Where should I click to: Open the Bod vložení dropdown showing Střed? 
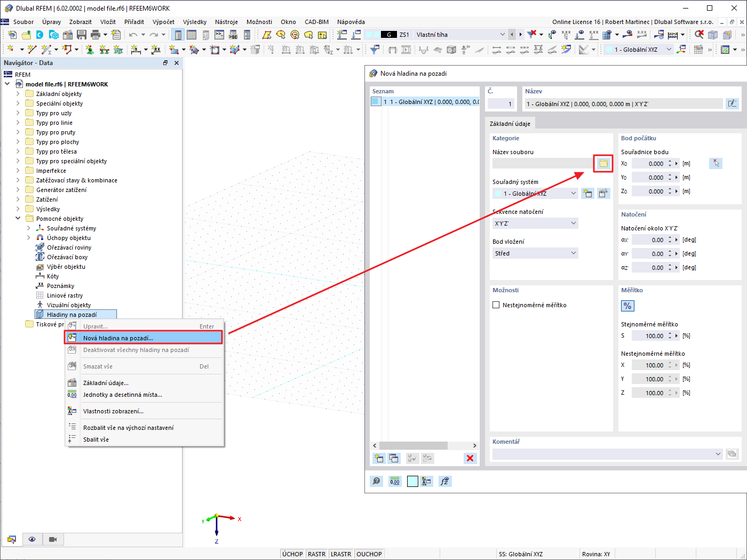(x=535, y=253)
